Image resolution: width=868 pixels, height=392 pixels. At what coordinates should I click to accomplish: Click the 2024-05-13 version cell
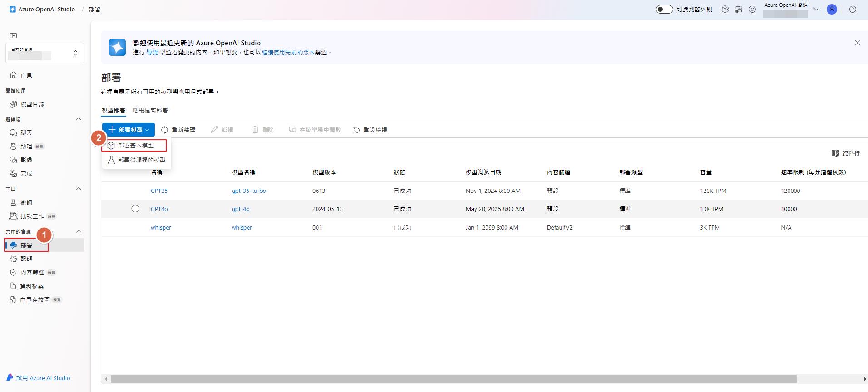(x=327, y=209)
